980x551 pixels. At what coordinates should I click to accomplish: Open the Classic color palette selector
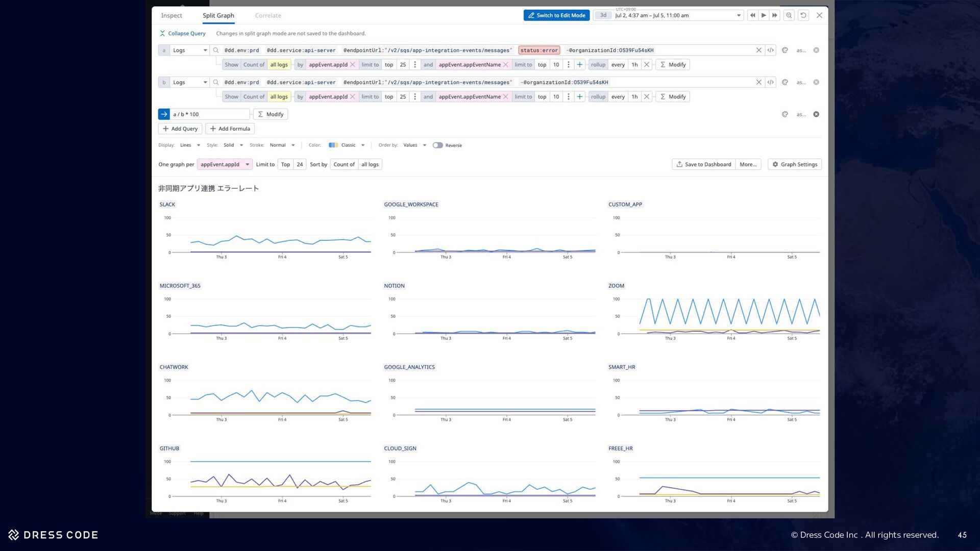[x=347, y=145]
